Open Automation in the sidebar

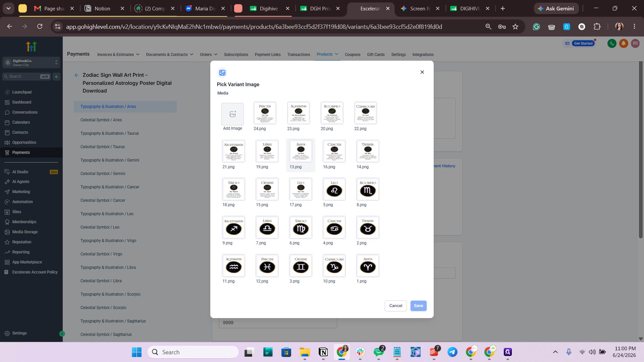22,202
